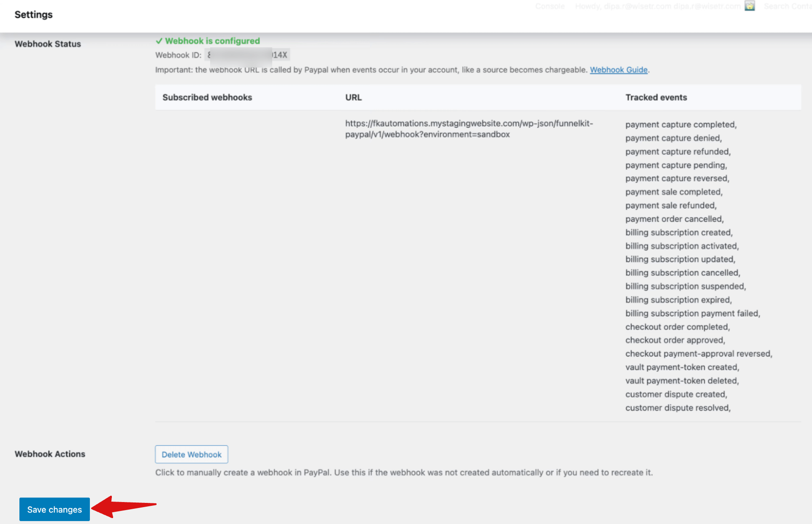The height and width of the screenshot is (524, 812).
Task: Click the Webhook Status label
Action: coord(48,44)
